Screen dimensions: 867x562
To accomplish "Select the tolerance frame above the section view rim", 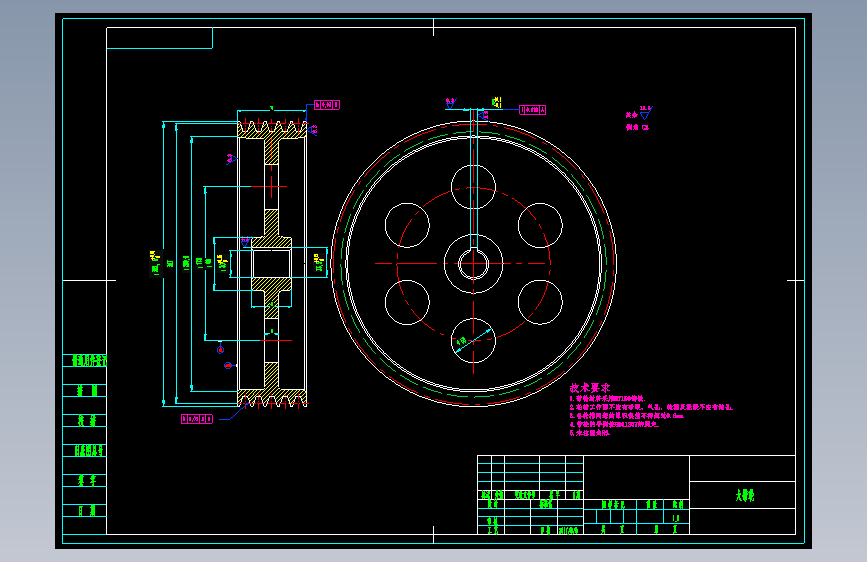I will pyautogui.click(x=327, y=105).
